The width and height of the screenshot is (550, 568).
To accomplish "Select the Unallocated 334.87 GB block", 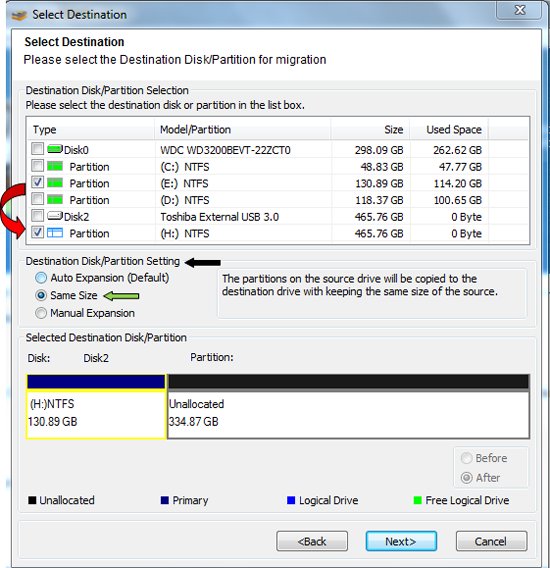I will point(348,407).
